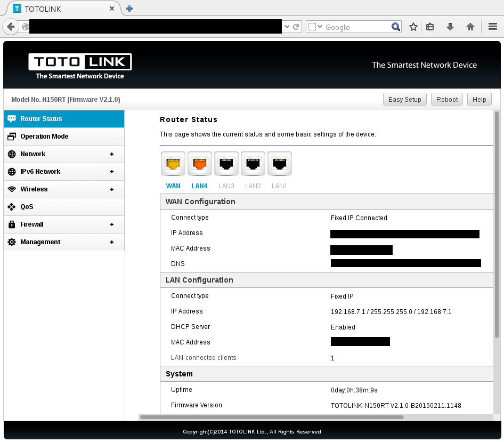Click the WAN port icon
504x442 pixels.
point(173,164)
